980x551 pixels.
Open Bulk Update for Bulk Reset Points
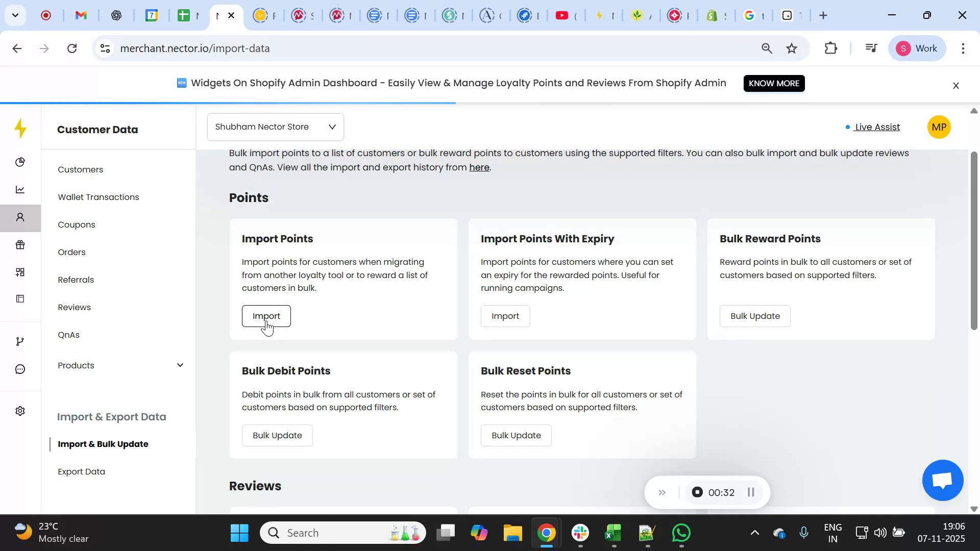[516, 435]
